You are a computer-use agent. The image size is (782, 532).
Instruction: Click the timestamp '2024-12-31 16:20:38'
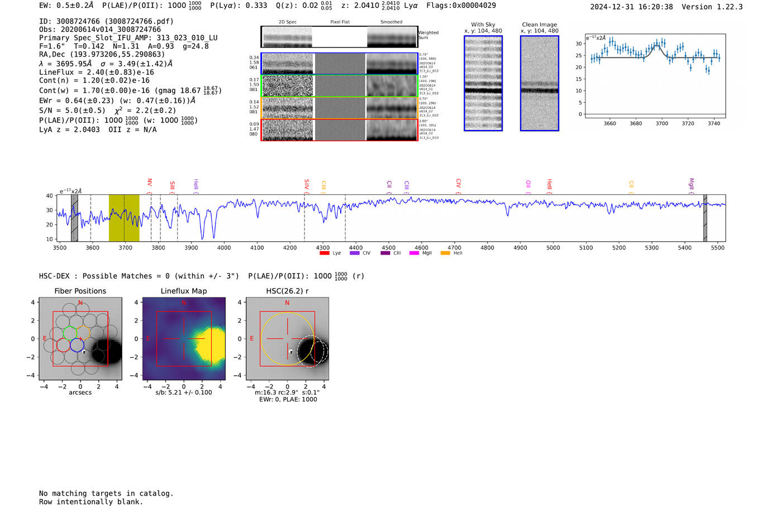632,7
